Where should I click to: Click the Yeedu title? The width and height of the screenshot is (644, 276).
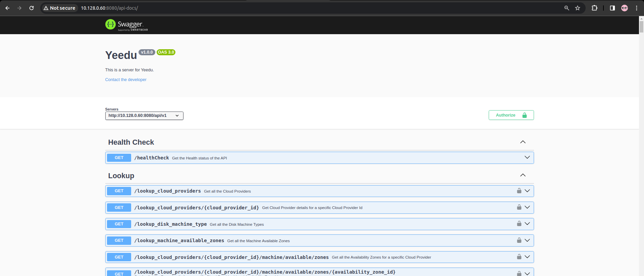[121, 55]
